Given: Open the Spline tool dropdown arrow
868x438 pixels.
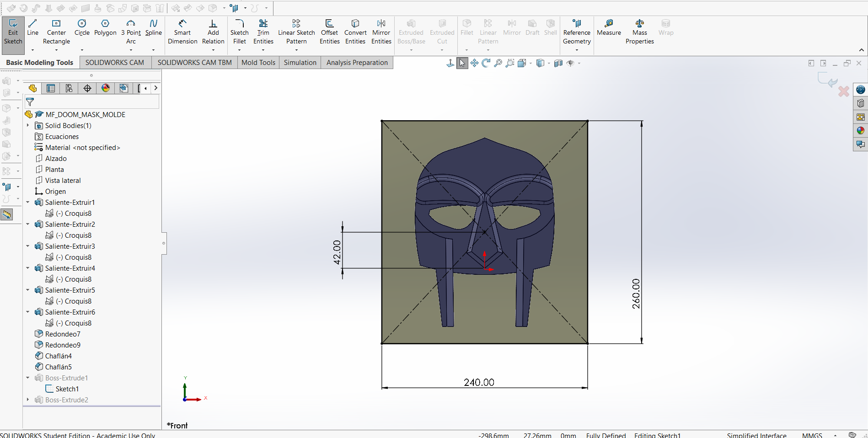Looking at the screenshot, I should pos(153,50).
